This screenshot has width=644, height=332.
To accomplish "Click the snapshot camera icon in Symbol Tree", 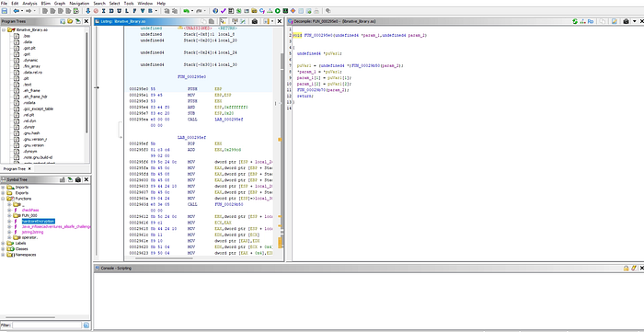I will (x=78, y=179).
